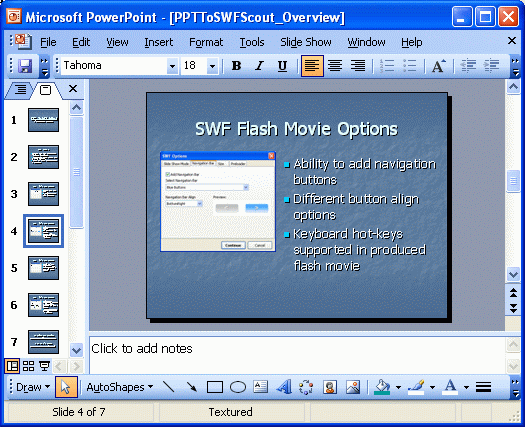Click the Previous Slide double-arrow button
Viewport: 525px width, 427px height.
(x=513, y=292)
